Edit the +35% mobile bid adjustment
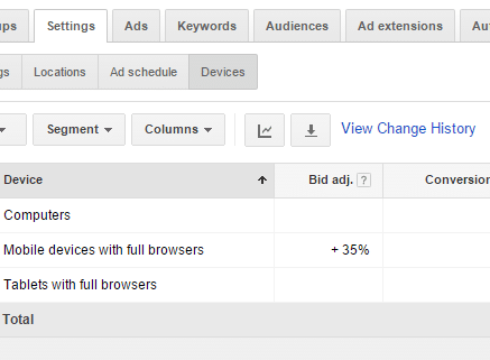Viewport: 490px width, 360px height. pyautogui.click(x=350, y=250)
